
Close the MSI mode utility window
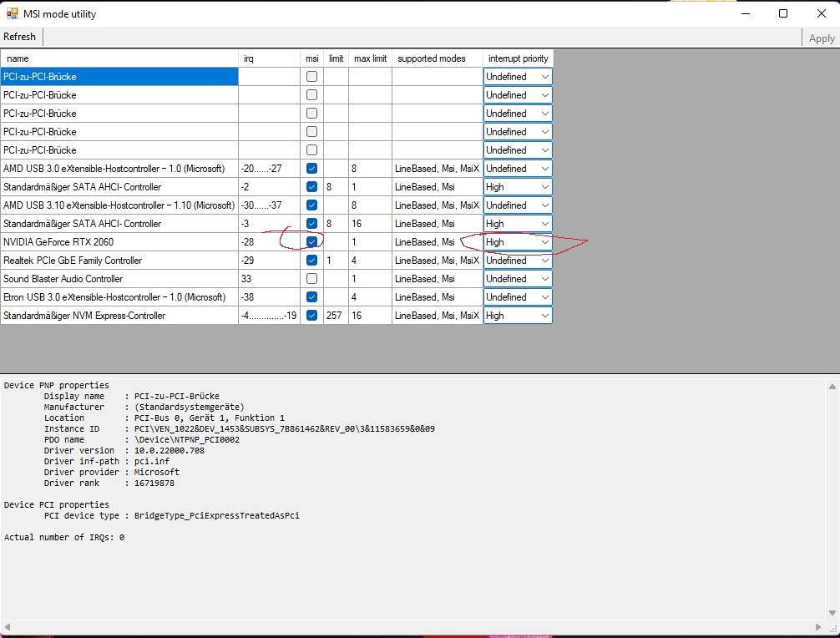[x=822, y=13]
